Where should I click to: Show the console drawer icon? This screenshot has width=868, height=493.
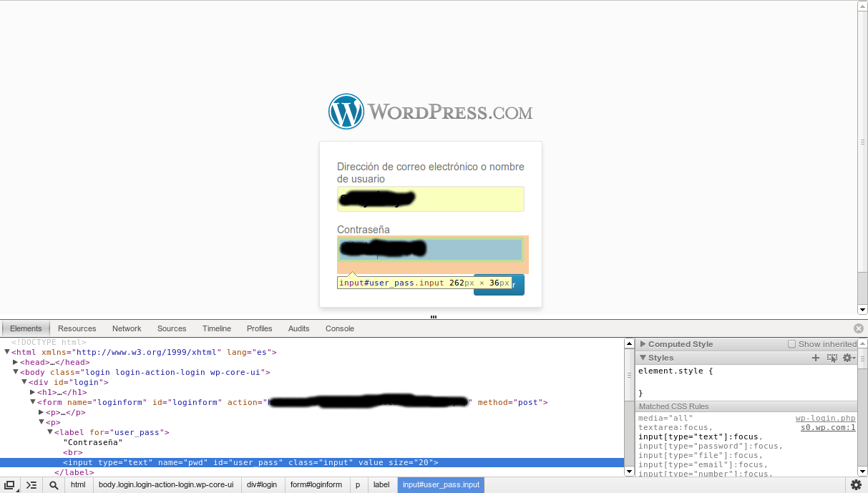coord(31,485)
